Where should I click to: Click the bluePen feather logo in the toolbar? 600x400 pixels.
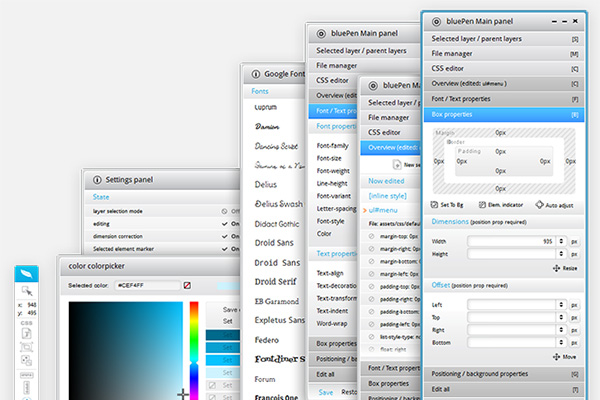click(x=26, y=274)
